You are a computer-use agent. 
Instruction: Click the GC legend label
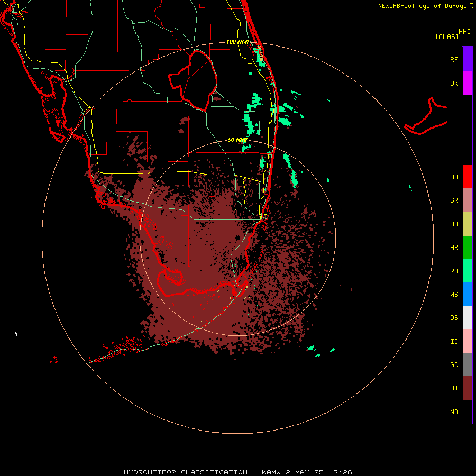454,365
